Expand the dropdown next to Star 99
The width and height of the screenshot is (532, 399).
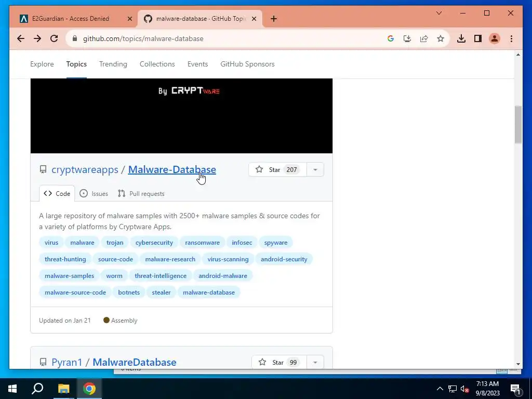coord(315,362)
